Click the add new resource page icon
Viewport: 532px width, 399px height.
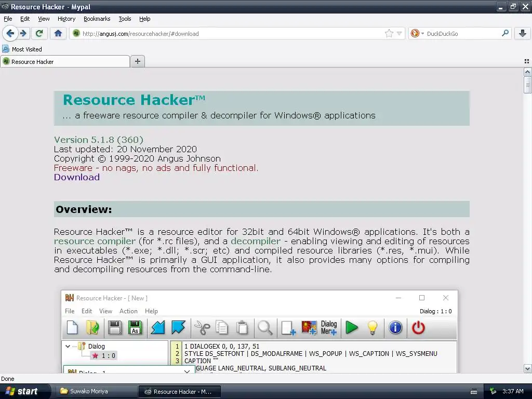[288, 328]
